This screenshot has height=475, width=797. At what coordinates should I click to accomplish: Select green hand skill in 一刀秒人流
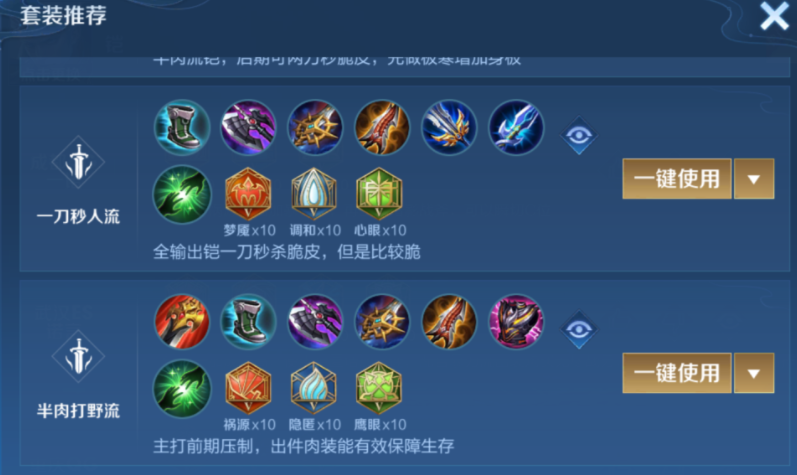[x=182, y=194]
